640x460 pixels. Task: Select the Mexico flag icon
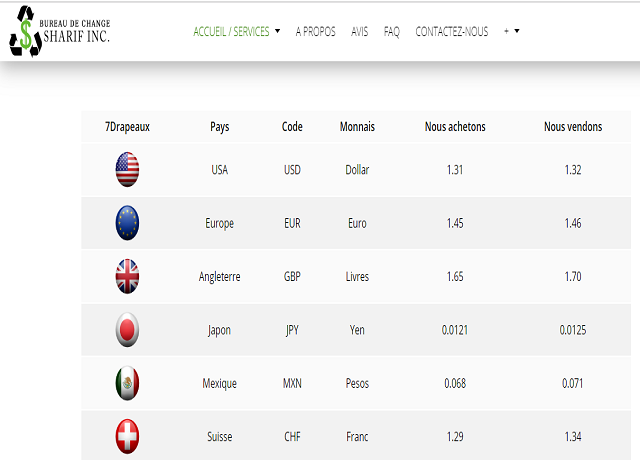click(x=127, y=383)
